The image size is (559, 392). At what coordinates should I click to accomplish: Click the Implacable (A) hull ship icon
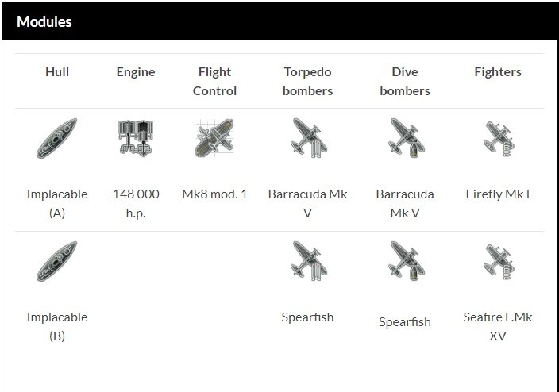[57, 138]
